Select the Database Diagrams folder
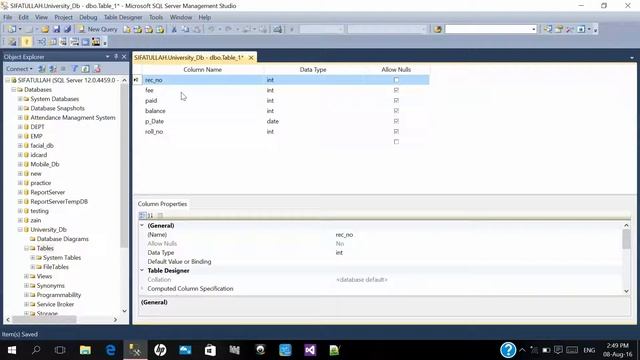The height and width of the screenshot is (360, 640). pyautogui.click(x=62, y=239)
